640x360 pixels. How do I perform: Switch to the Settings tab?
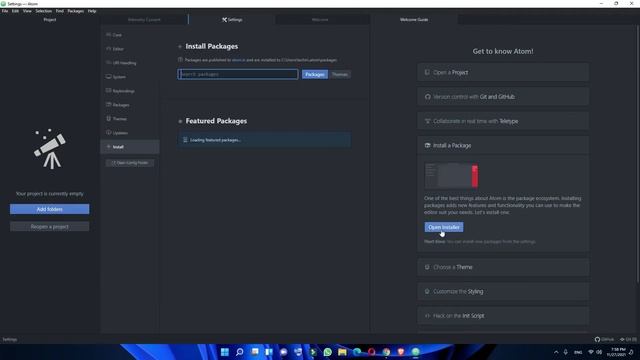point(232,20)
